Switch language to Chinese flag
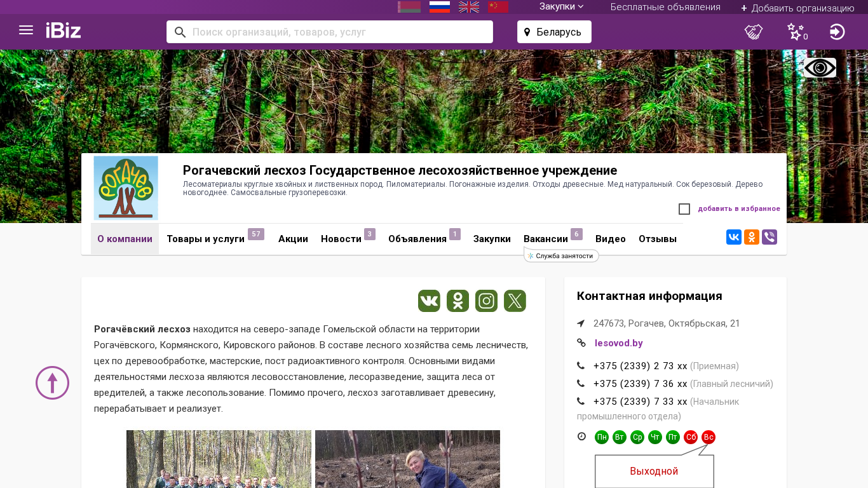868x488 pixels. tap(498, 7)
